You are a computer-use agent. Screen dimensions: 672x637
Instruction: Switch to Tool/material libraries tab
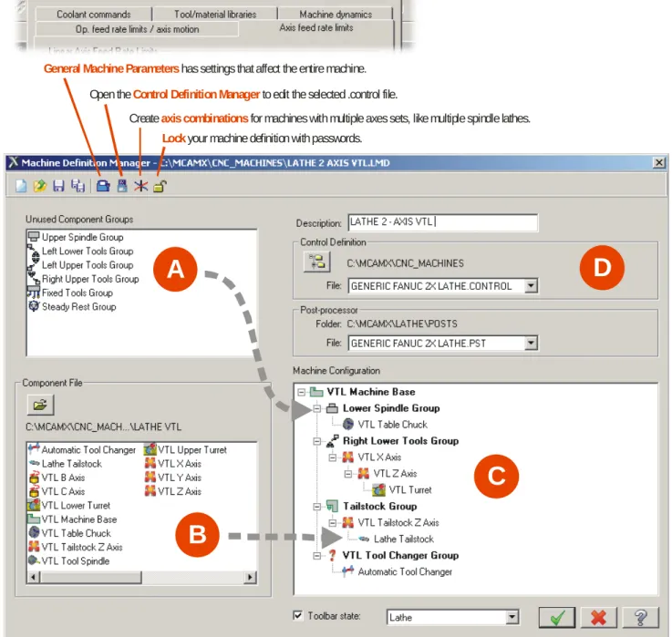(x=215, y=15)
